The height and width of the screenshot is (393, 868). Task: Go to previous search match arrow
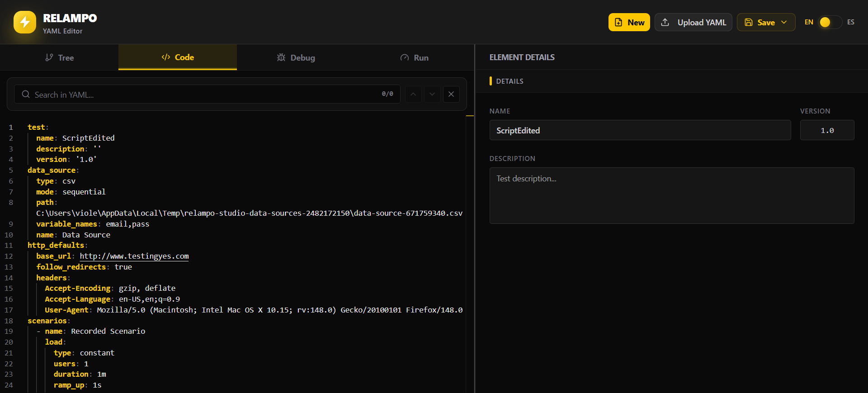pos(413,94)
